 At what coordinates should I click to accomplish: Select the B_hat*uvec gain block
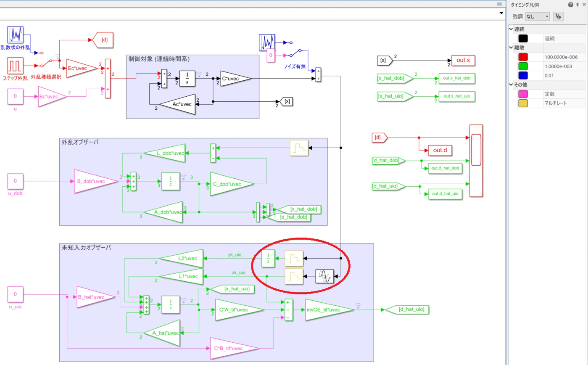[96, 297]
